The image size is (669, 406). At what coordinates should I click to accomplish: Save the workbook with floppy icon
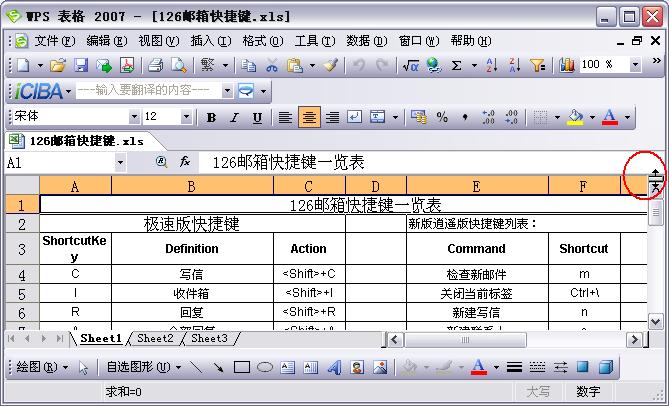click(x=81, y=65)
